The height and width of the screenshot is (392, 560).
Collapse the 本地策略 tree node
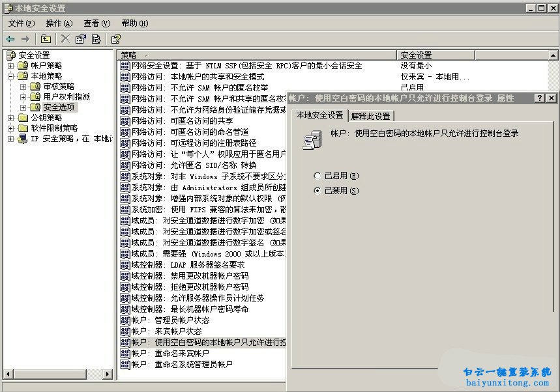click(x=10, y=76)
